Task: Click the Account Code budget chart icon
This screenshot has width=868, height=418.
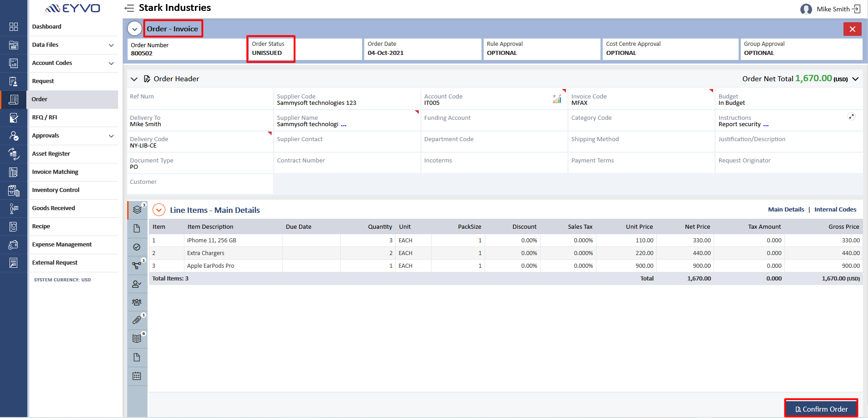Action: pos(557,99)
